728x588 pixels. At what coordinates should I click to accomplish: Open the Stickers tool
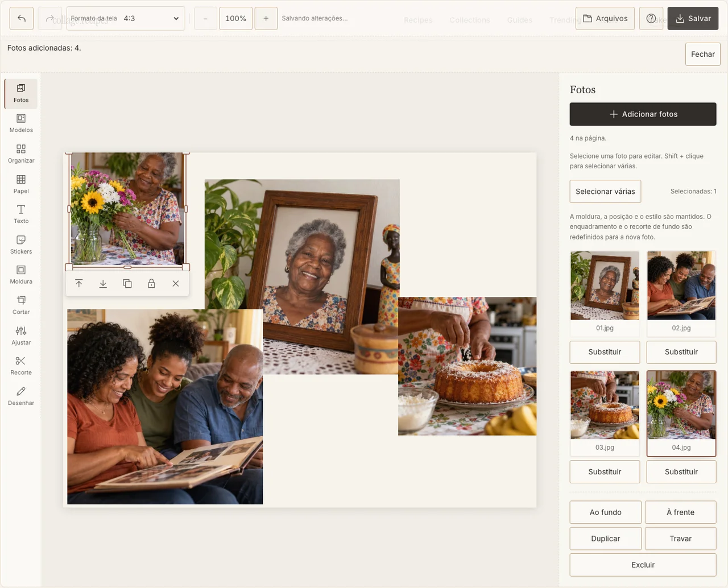point(21,245)
